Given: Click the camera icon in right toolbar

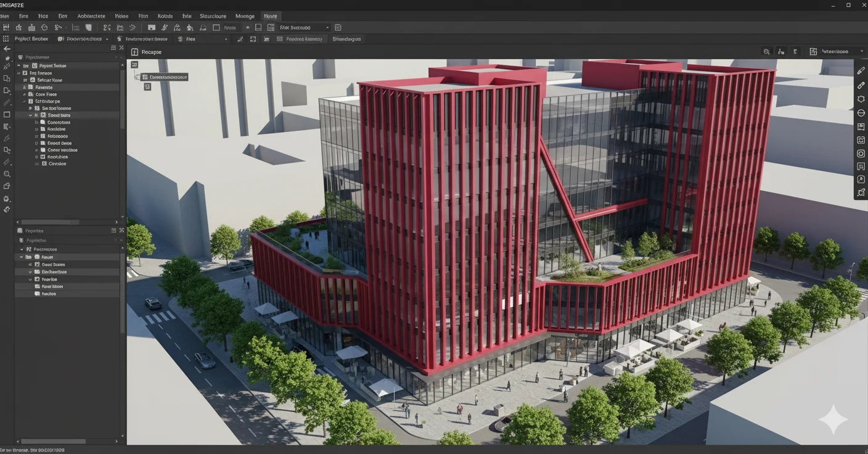Looking at the screenshot, I should 861,154.
